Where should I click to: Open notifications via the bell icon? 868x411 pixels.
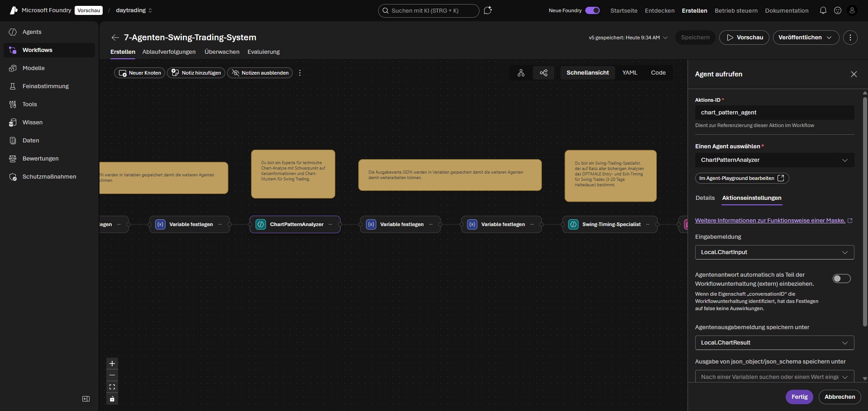point(823,10)
